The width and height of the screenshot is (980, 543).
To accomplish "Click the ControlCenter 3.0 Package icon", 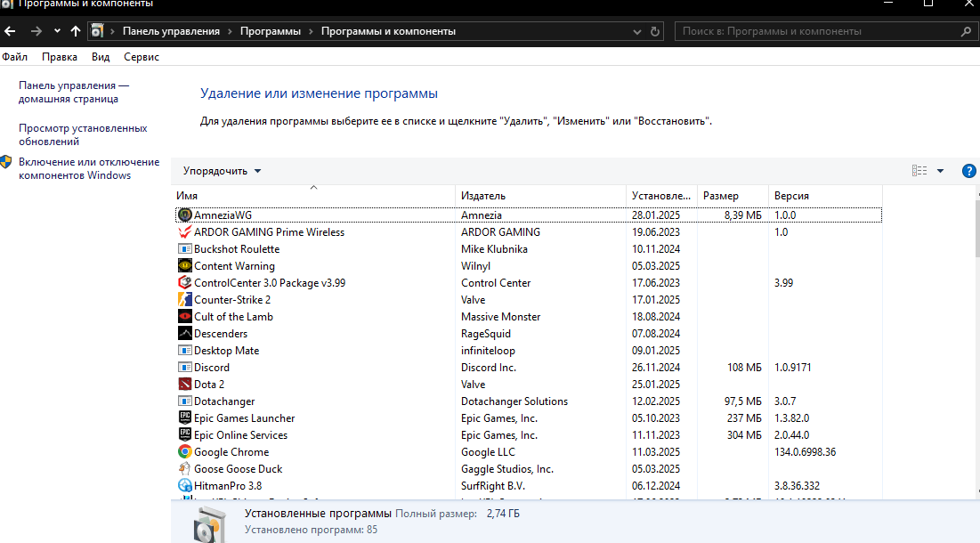I will tap(184, 282).
